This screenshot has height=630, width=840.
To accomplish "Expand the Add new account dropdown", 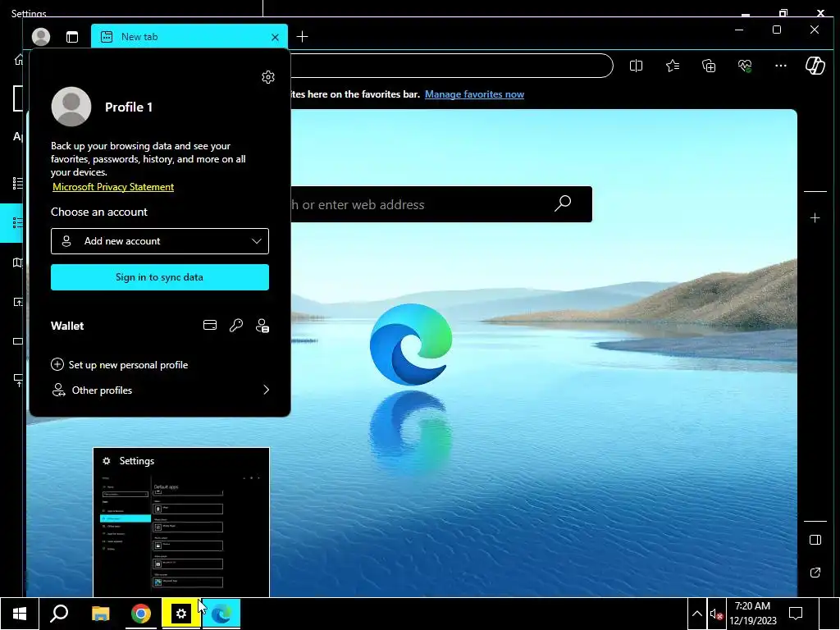I will coord(160,241).
